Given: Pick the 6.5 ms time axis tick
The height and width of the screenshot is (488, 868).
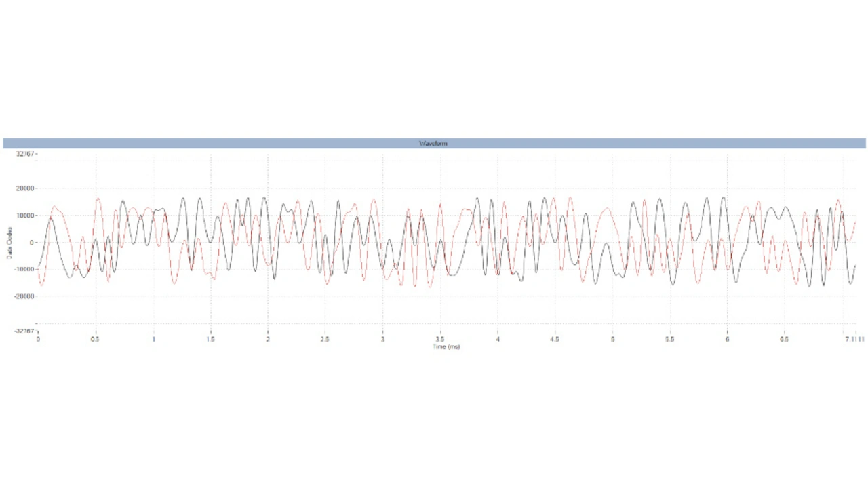Looking at the screenshot, I should (x=785, y=339).
